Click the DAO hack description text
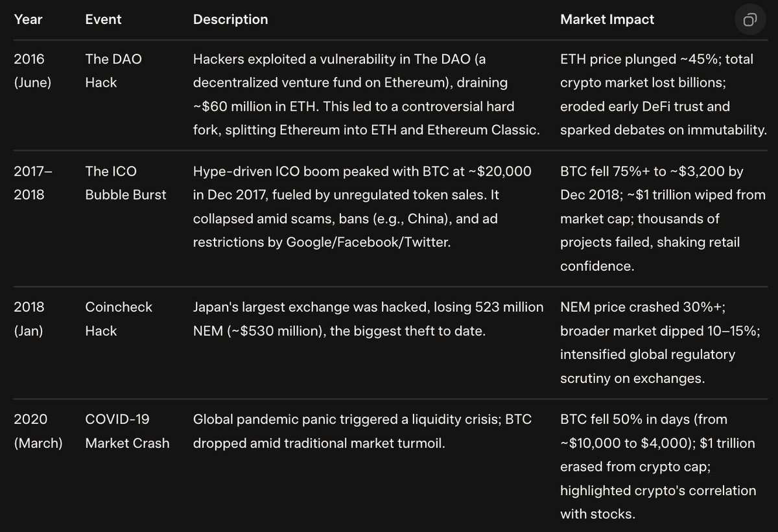Screen dimensions: 778x532 366,95
